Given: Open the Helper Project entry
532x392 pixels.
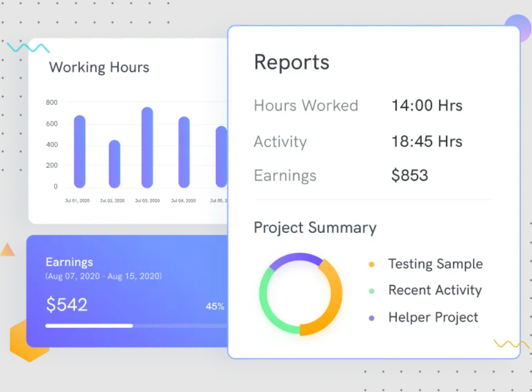Looking at the screenshot, I should coord(433,318).
